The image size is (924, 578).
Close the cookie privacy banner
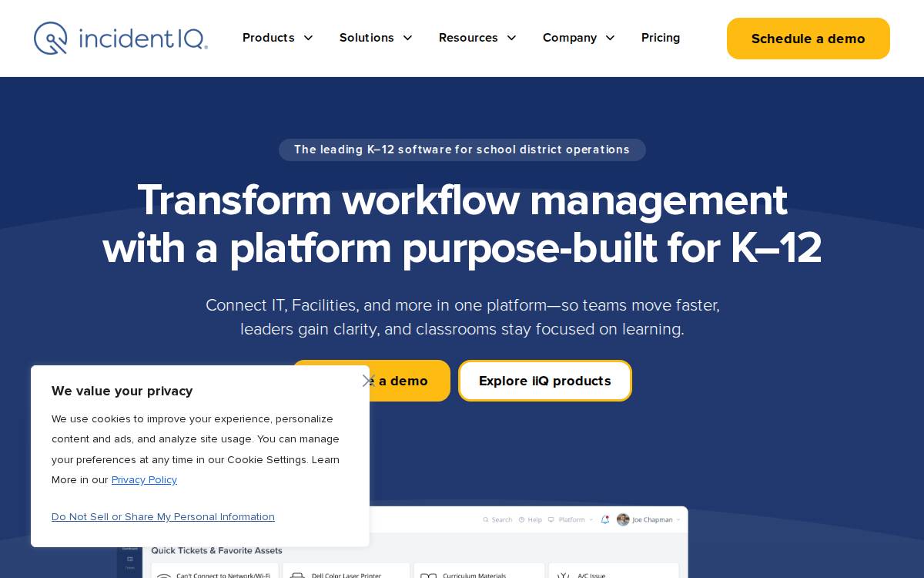click(x=368, y=381)
